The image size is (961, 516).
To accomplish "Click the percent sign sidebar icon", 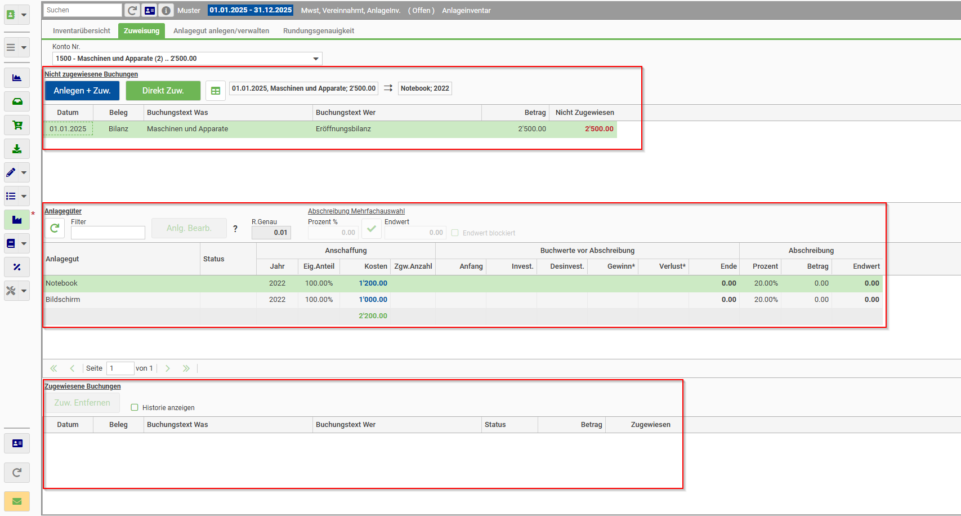I will [17, 267].
